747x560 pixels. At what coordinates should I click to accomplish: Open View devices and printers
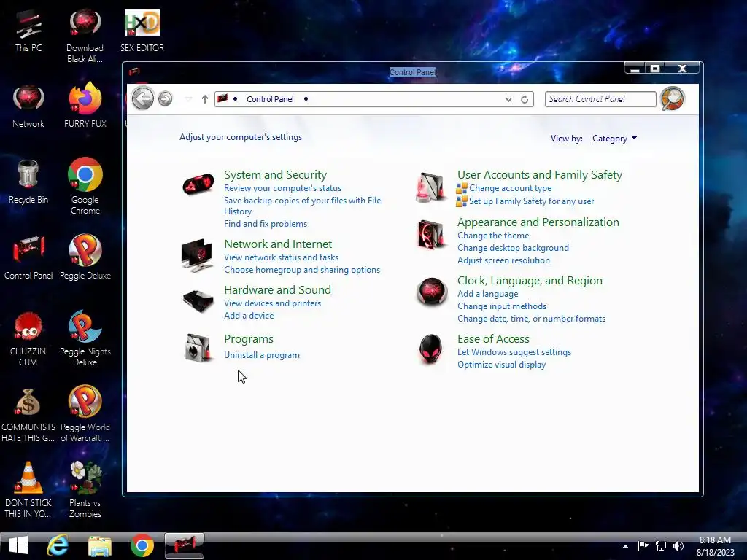point(273,303)
